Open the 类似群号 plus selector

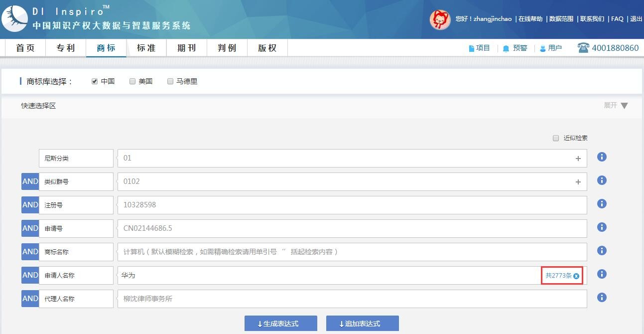click(x=578, y=182)
